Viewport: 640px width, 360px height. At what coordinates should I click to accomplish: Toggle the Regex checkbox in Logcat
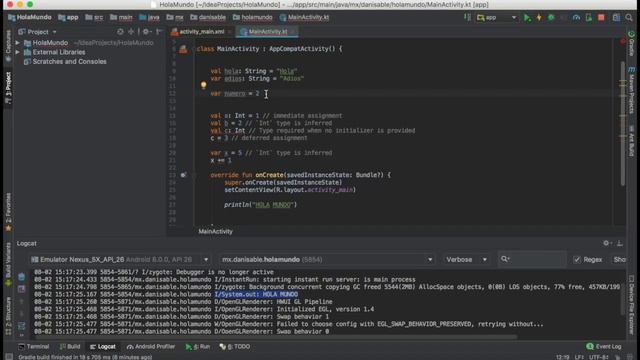[577, 260]
